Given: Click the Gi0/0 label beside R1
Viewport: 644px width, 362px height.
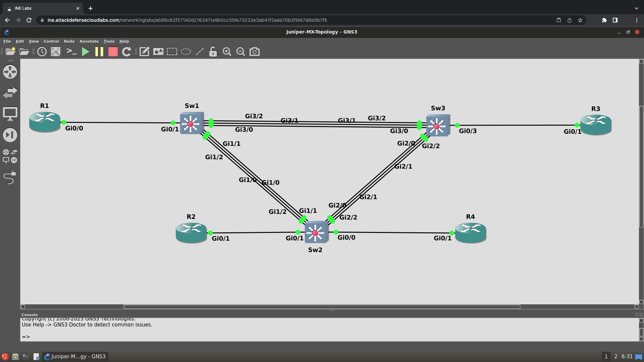Looking at the screenshot, I should (74, 128).
